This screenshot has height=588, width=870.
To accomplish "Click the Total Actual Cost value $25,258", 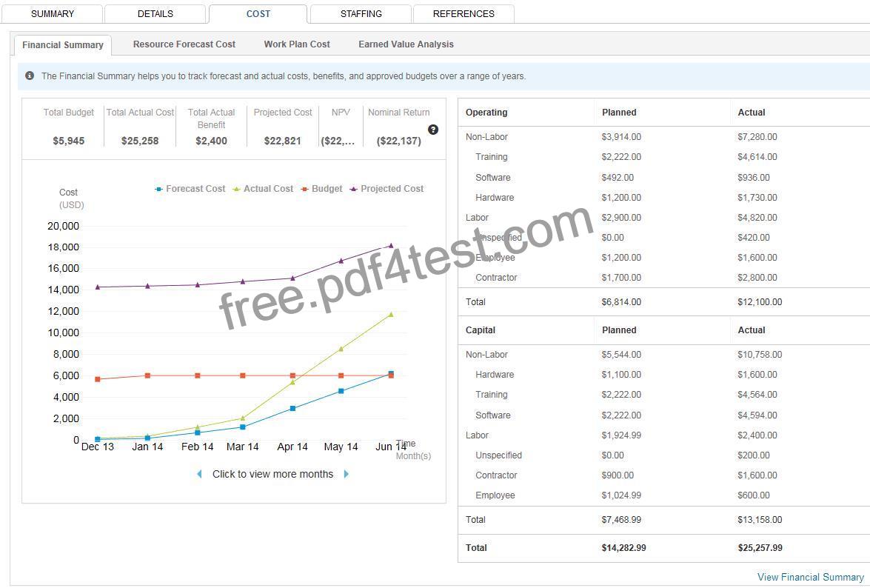I will (x=140, y=141).
